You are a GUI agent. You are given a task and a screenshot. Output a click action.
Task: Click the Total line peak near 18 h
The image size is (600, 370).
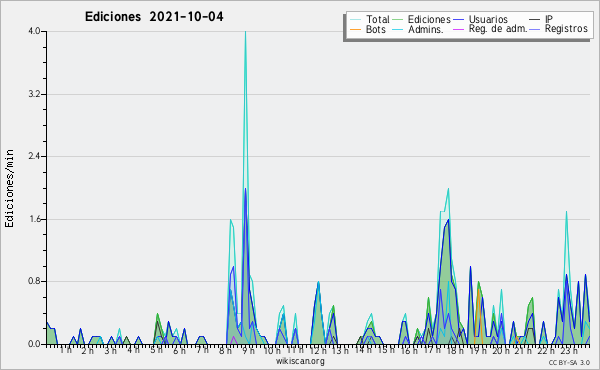pyautogui.click(x=448, y=189)
